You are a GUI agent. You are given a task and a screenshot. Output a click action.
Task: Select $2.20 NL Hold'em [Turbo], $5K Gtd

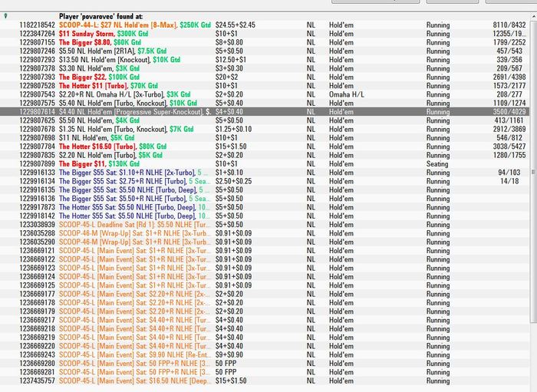coord(265,155)
